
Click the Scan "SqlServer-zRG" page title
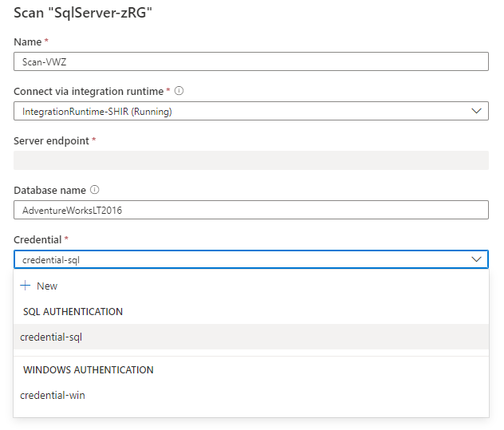point(82,12)
